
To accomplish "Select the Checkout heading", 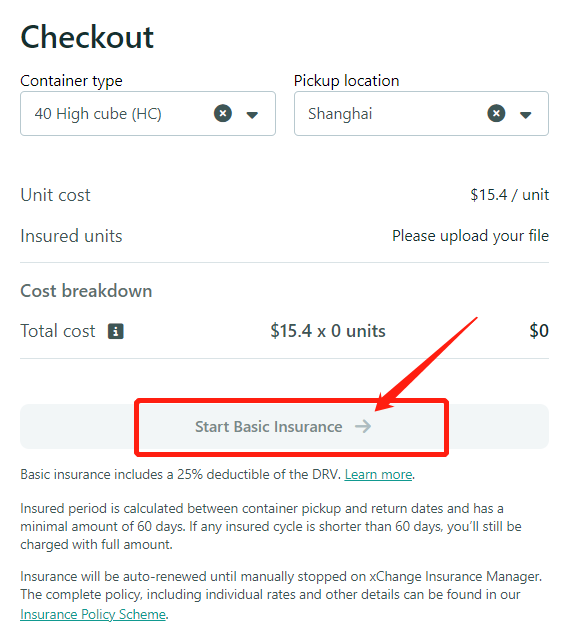I will click(87, 37).
